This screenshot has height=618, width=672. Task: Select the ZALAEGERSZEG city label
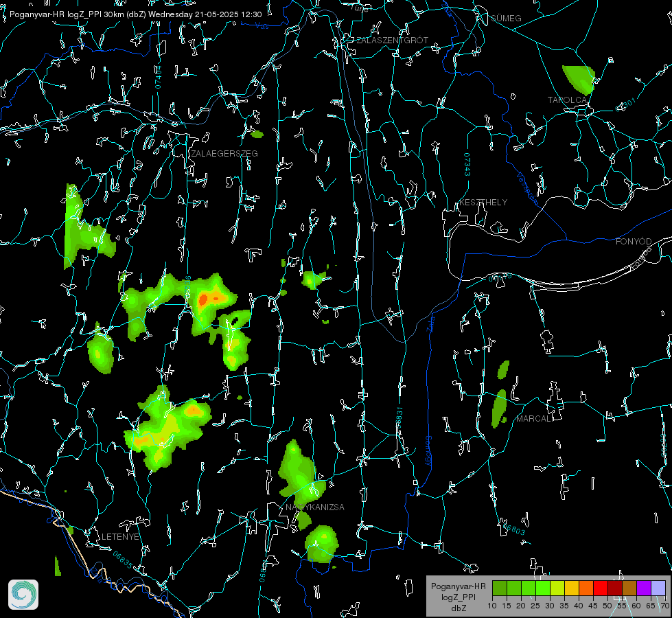pyautogui.click(x=224, y=154)
